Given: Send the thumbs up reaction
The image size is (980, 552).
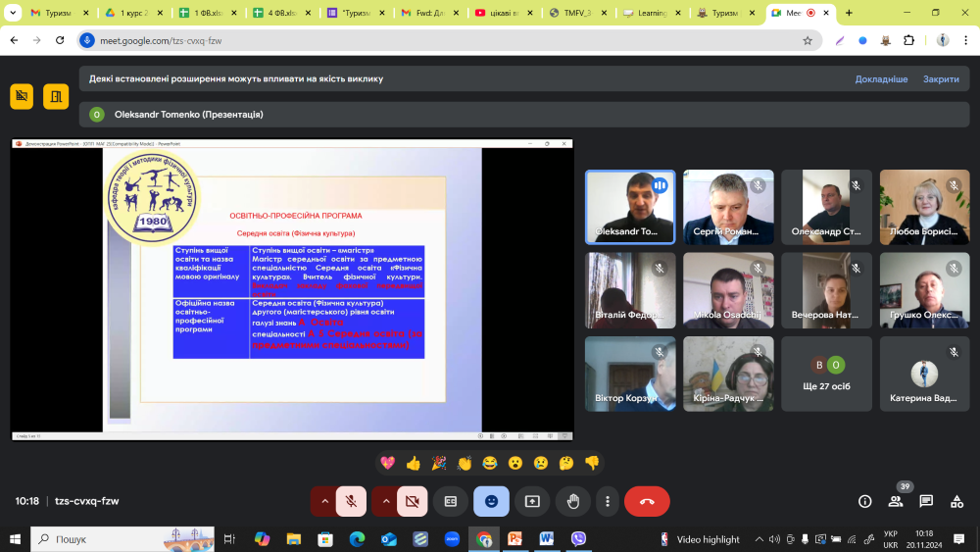Looking at the screenshot, I should 414,463.
